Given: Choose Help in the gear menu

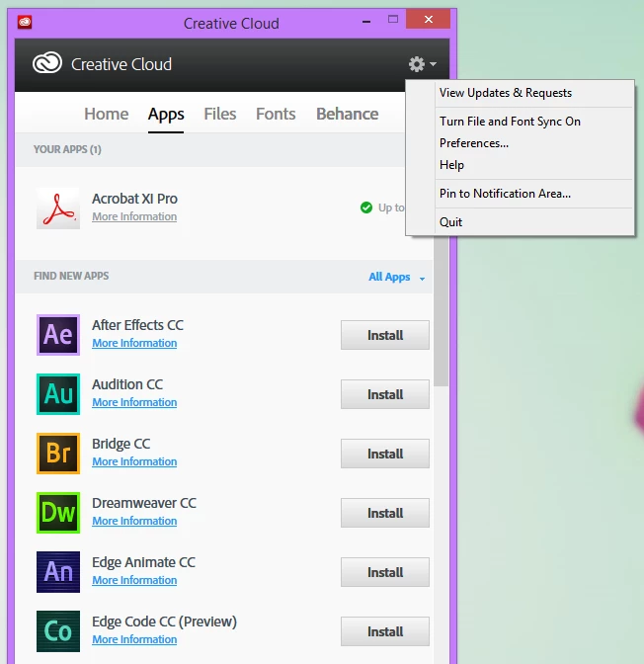Looking at the screenshot, I should click(x=520, y=165).
